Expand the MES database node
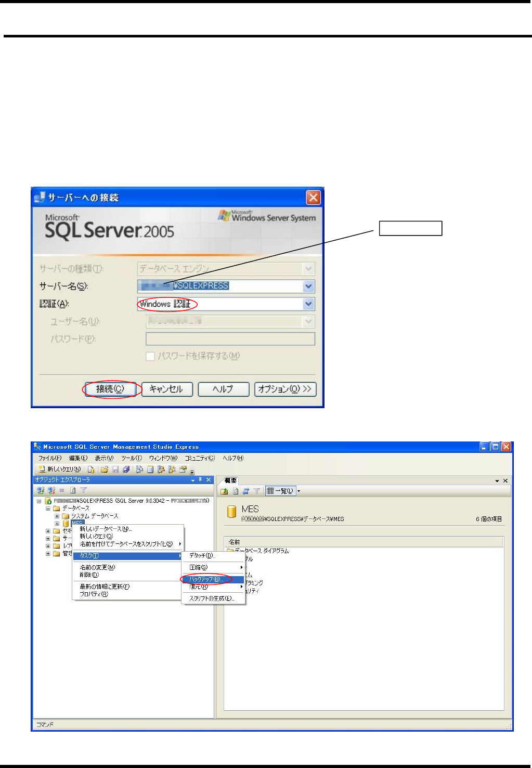Viewport: 532px width, 768px height. click(57, 524)
